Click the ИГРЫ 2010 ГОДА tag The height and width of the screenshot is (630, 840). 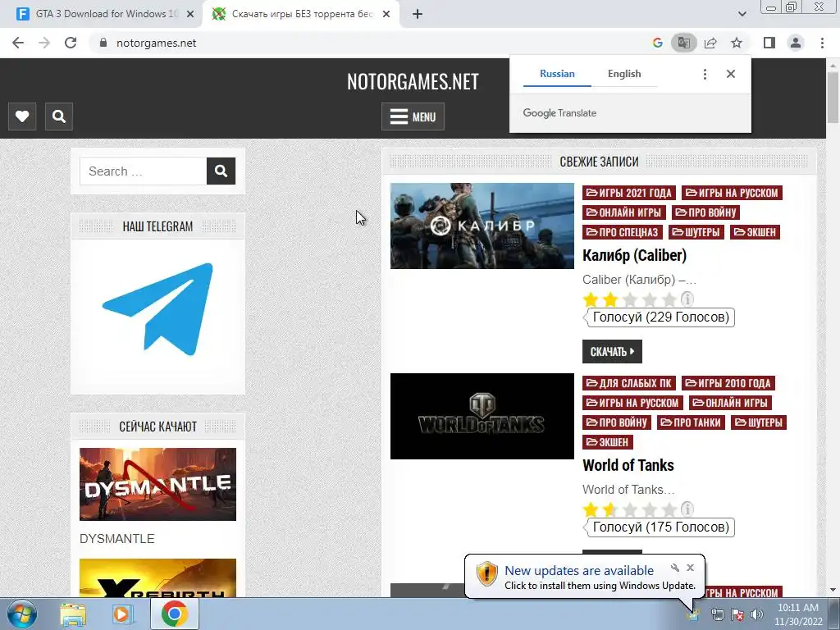728,383
